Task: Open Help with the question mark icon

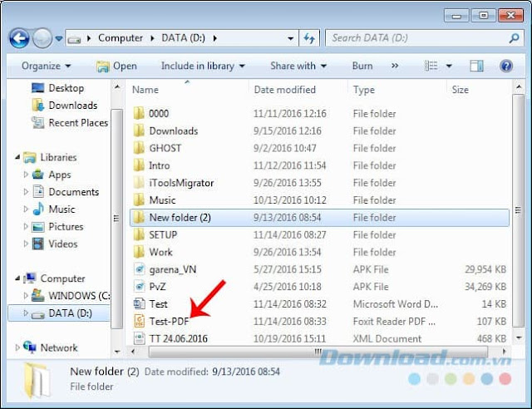Action: (x=506, y=66)
